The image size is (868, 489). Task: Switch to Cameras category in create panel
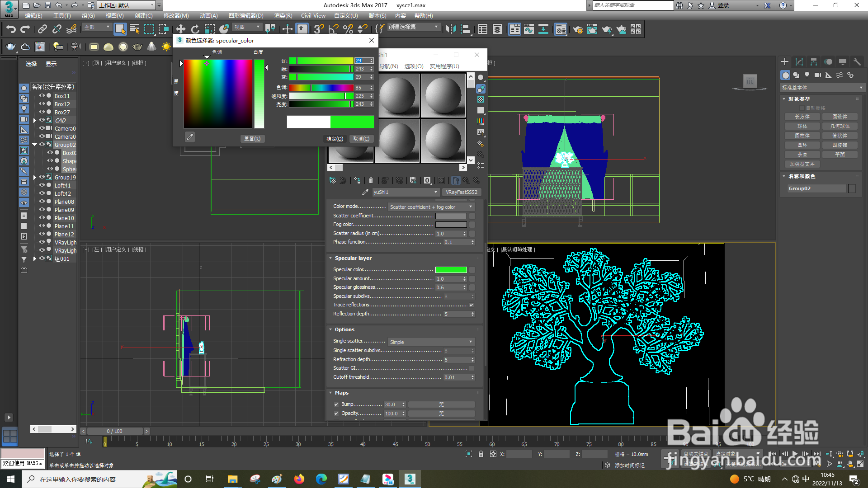(x=818, y=75)
